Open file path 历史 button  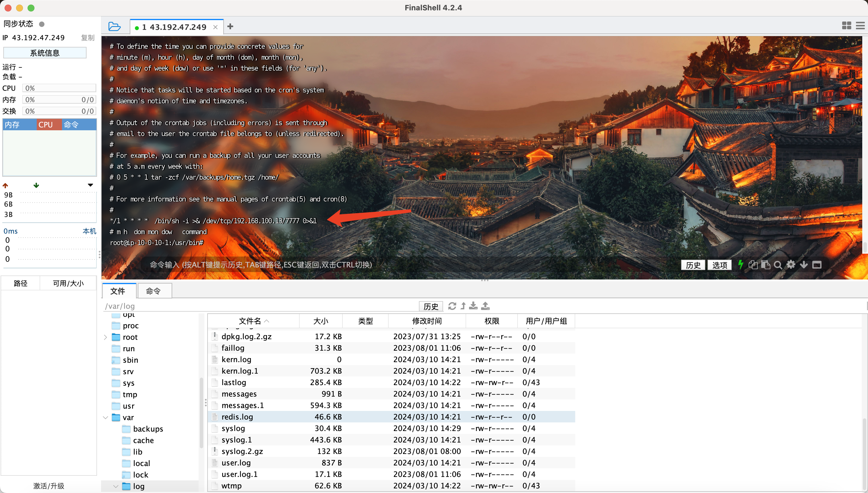pyautogui.click(x=431, y=306)
